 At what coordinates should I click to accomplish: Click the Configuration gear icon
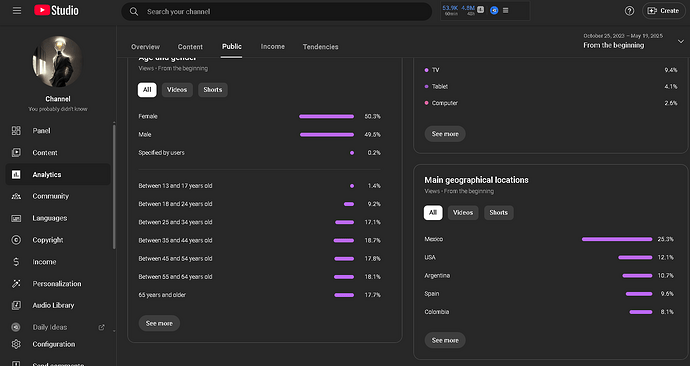[16, 344]
